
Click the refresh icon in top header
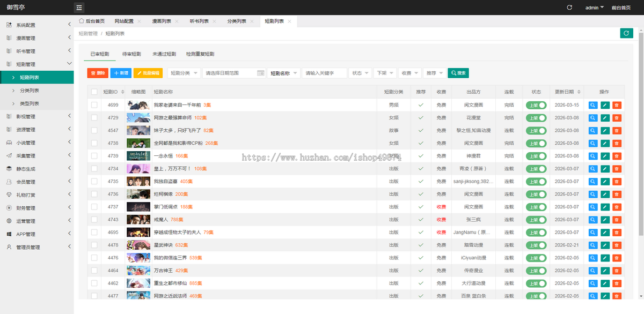pos(569,8)
